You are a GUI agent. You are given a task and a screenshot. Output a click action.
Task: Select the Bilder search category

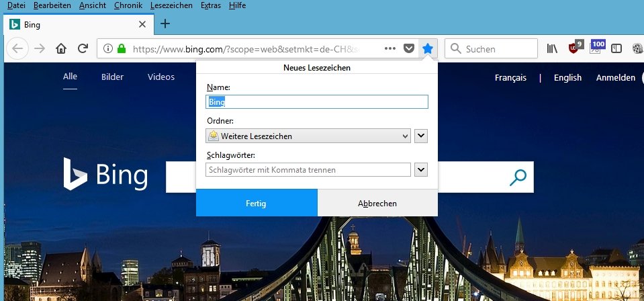pos(113,77)
